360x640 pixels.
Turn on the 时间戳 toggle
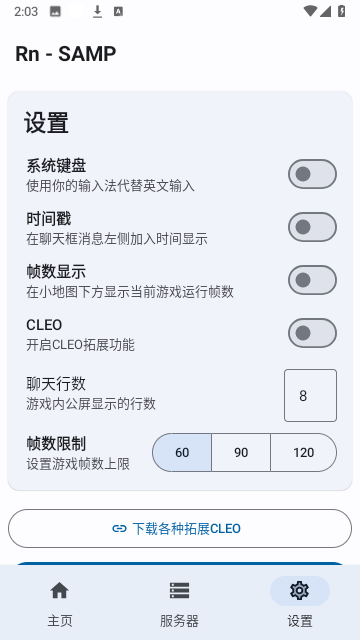click(x=312, y=227)
